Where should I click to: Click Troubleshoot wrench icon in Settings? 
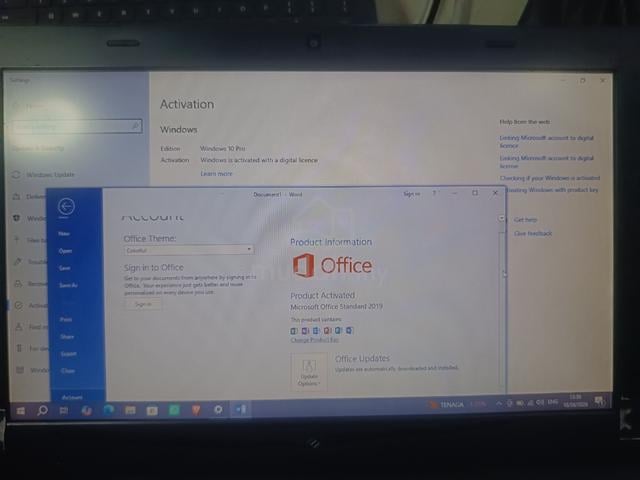[x=17, y=262]
